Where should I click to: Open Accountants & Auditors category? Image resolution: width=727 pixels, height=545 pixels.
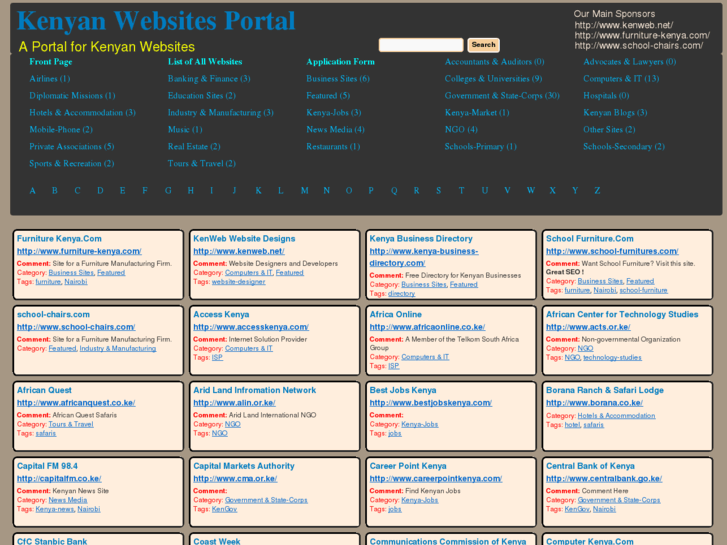pyautogui.click(x=494, y=62)
